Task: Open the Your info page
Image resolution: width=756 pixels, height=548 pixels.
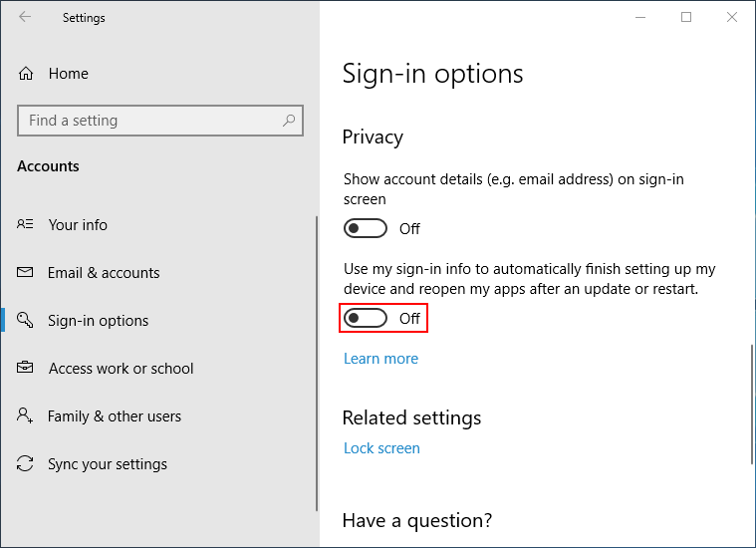Action: pos(78,225)
